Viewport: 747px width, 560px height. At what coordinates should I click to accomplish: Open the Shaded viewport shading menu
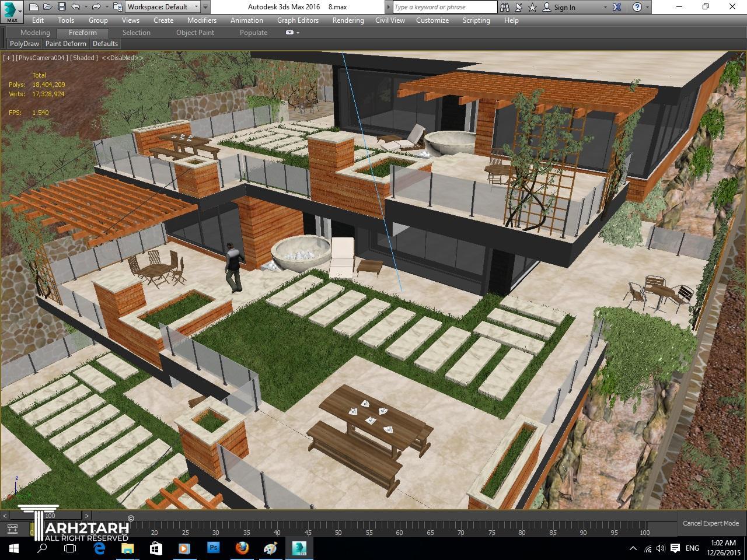(85, 58)
